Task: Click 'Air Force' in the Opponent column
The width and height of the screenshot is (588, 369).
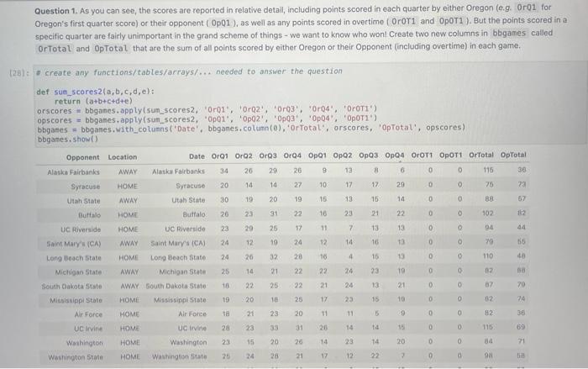Action: pyautogui.click(x=88, y=314)
